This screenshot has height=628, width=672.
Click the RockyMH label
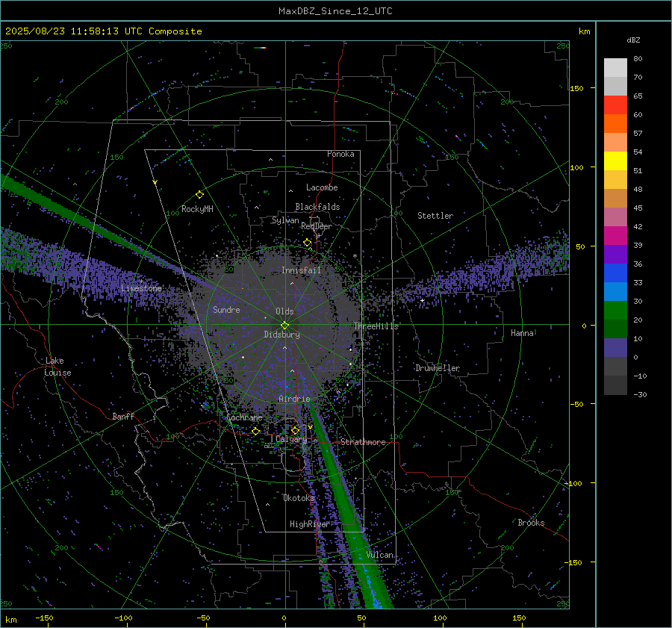pyautogui.click(x=198, y=209)
